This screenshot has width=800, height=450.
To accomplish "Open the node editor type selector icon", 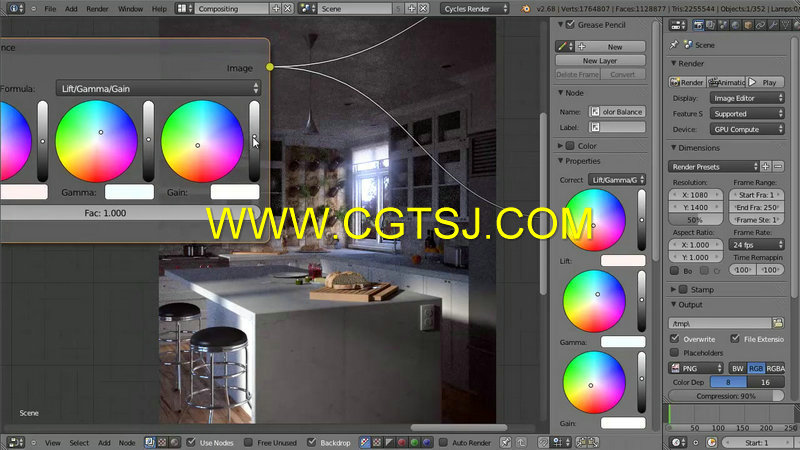I will coord(16,442).
